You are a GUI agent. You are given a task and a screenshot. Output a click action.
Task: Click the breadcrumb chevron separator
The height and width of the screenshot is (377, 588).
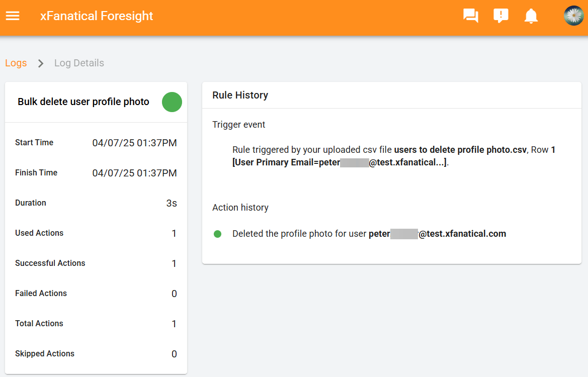(x=41, y=63)
